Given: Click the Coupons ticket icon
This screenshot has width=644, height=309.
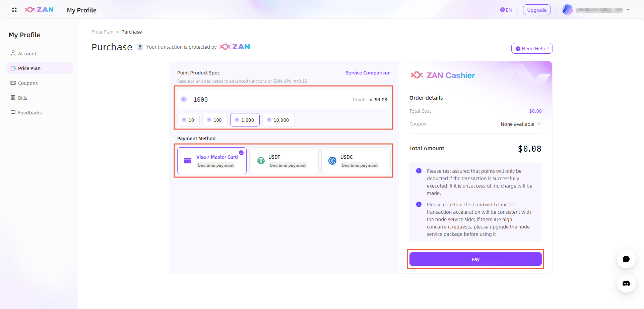Looking at the screenshot, I should point(13,83).
